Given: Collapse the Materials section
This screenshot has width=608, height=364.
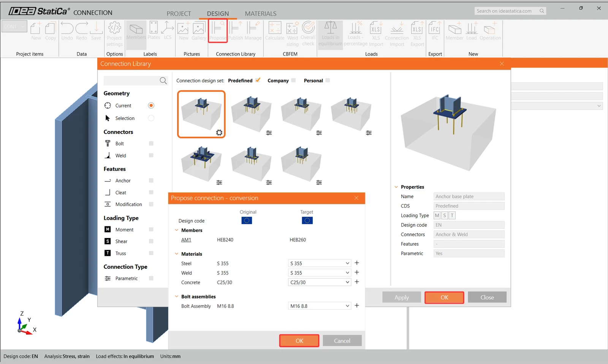Looking at the screenshot, I should point(176,254).
